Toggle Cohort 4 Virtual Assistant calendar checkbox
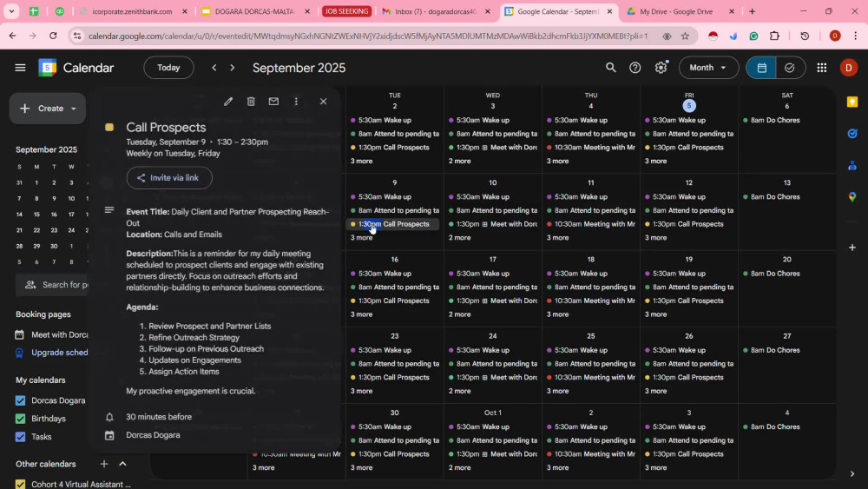This screenshot has width=868, height=489. coord(21,484)
